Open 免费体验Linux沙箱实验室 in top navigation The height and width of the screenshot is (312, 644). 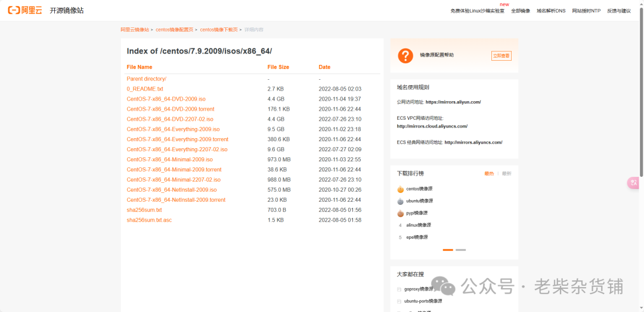point(477,11)
